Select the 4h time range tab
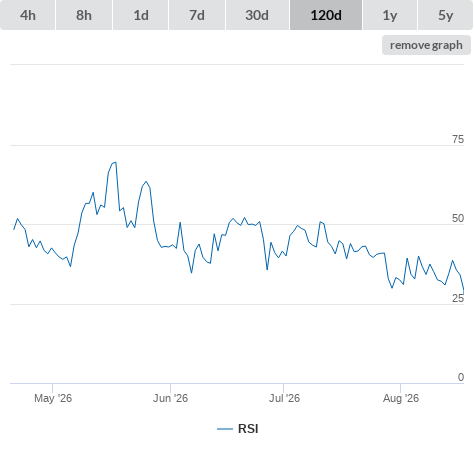This screenshot has width=474, height=455. (28, 15)
